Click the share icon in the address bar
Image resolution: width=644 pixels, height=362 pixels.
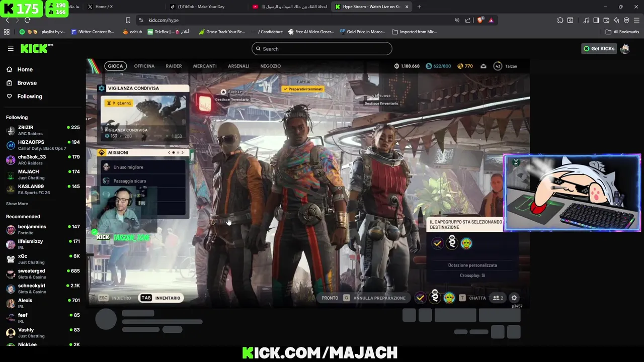click(x=468, y=20)
